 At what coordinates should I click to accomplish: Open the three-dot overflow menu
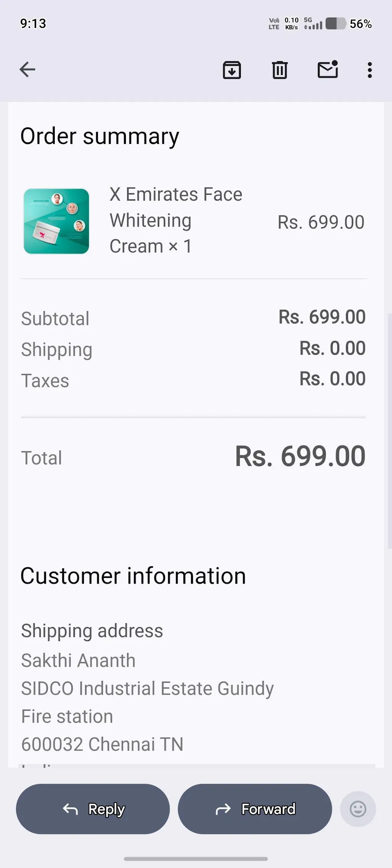coord(369,70)
